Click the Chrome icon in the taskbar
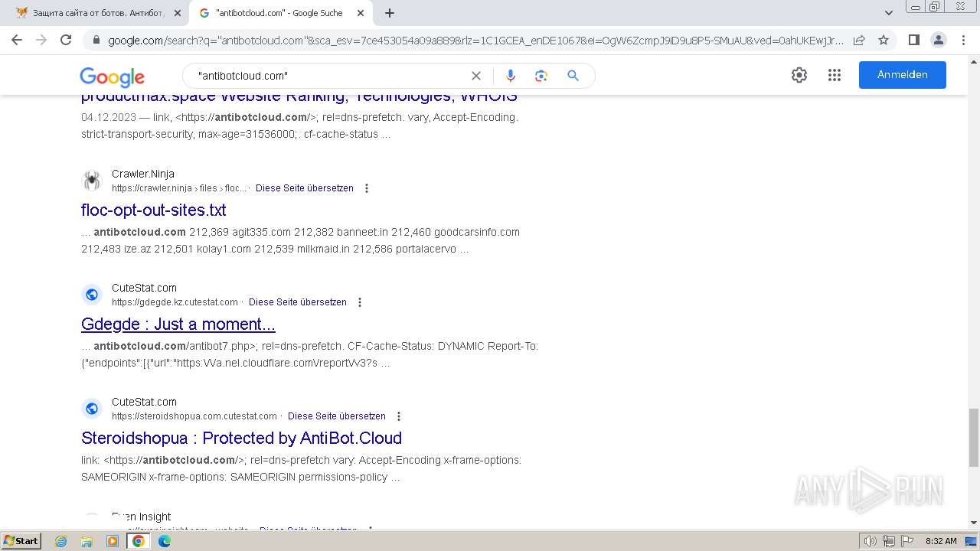980x551 pixels. 139,541
